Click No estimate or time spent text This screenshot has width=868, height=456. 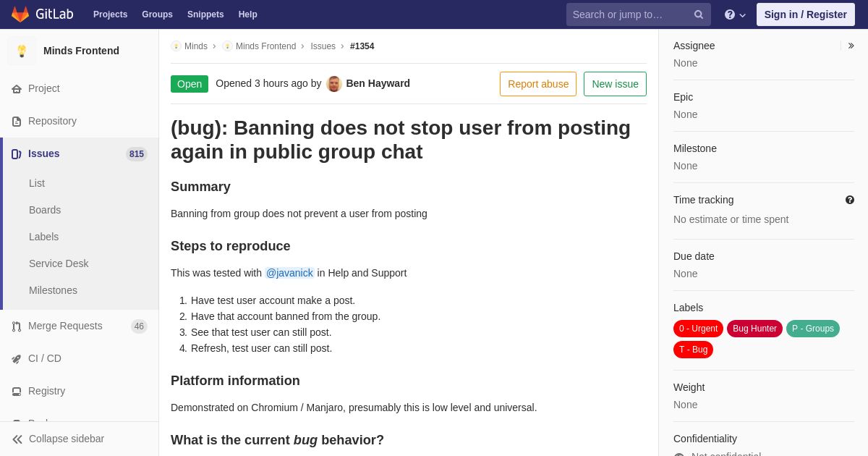pos(731,219)
